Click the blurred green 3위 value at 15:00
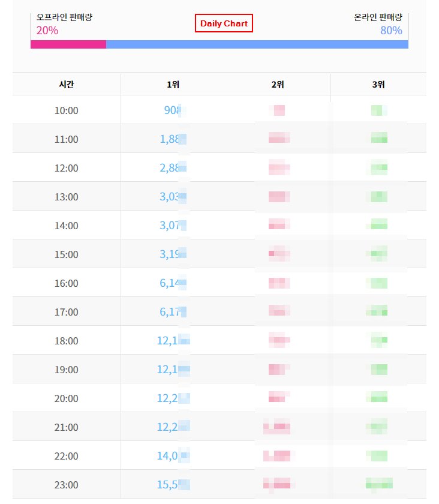This screenshot has width=439, height=504. click(x=377, y=254)
